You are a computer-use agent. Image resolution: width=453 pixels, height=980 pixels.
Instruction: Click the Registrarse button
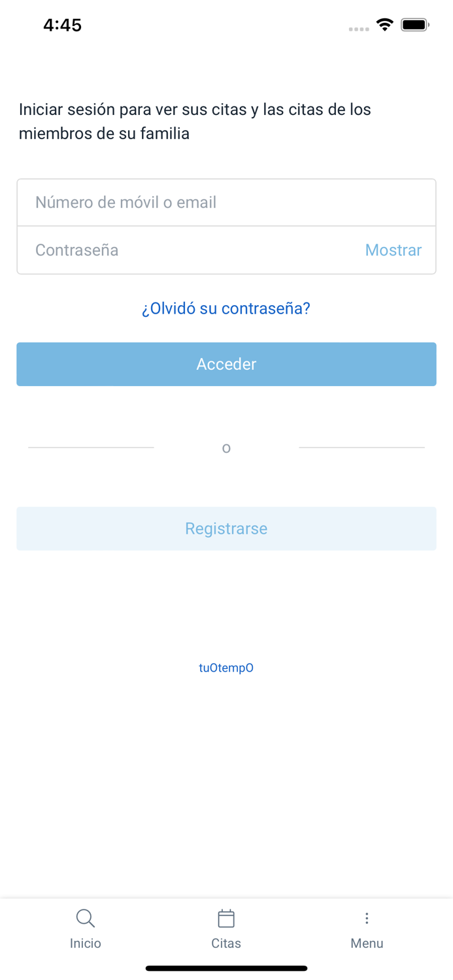coord(226,529)
